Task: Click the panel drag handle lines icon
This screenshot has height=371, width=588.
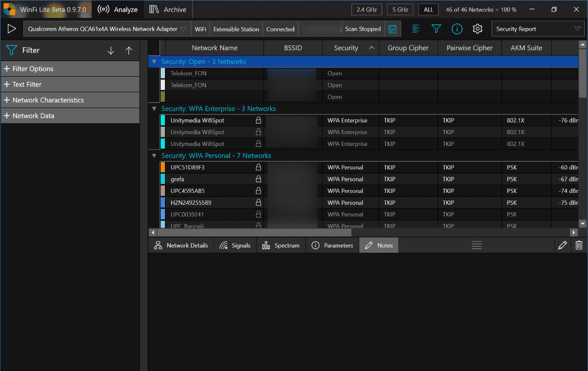Action: (x=477, y=245)
